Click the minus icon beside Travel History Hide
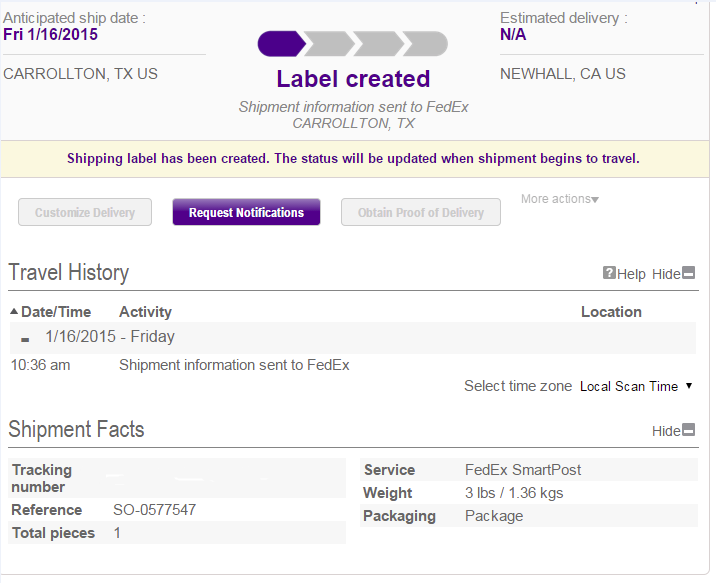 coord(689,273)
